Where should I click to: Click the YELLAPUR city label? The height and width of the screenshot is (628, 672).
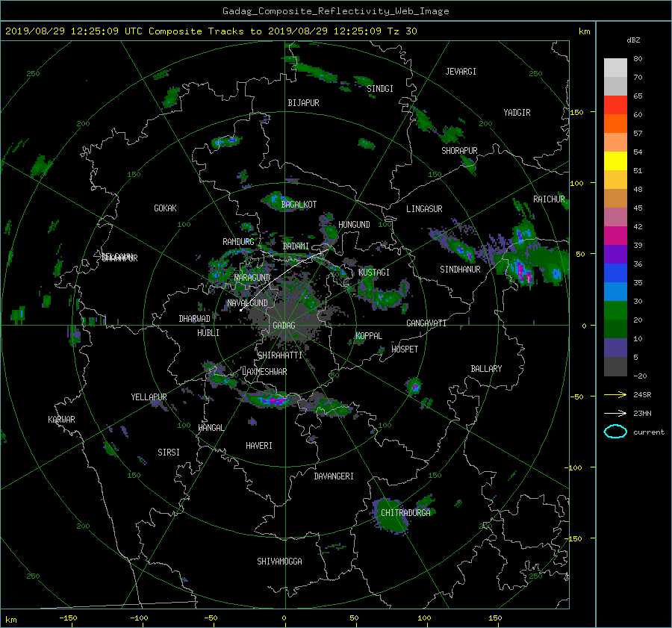(149, 397)
